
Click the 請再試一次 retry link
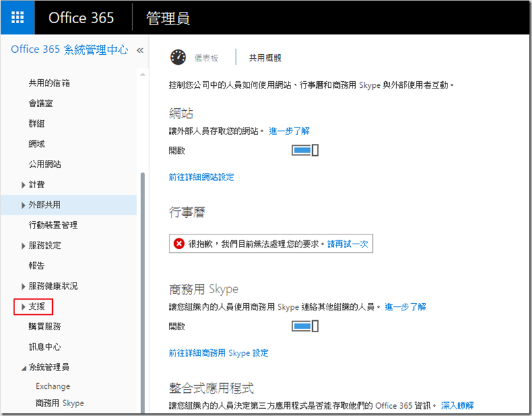pos(348,244)
